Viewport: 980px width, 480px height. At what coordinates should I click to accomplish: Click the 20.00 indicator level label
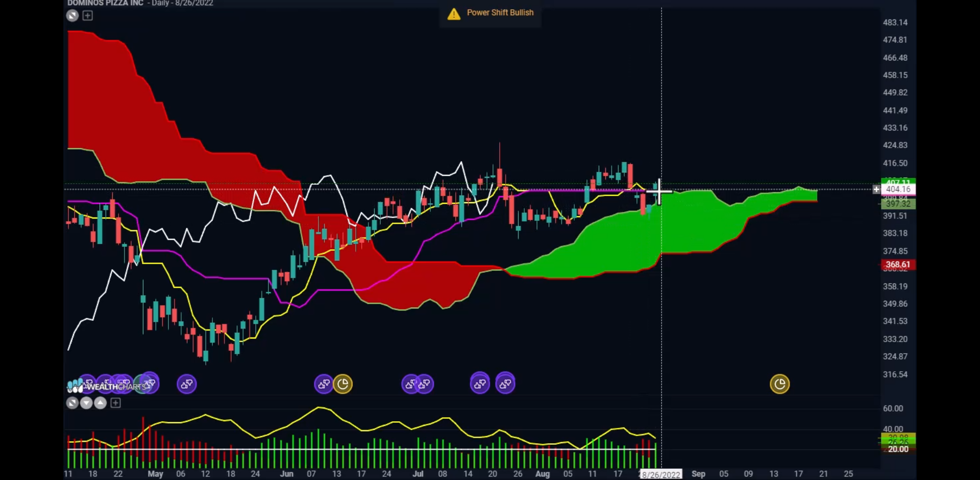pyautogui.click(x=898, y=449)
